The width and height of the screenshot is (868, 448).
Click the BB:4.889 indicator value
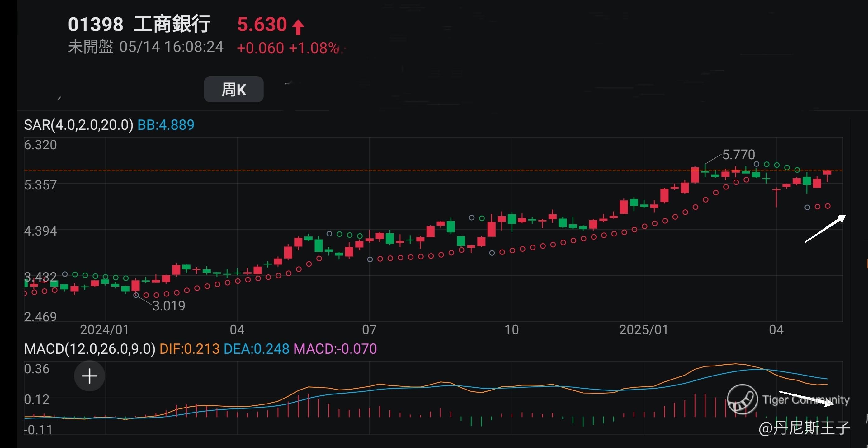pyautogui.click(x=166, y=125)
